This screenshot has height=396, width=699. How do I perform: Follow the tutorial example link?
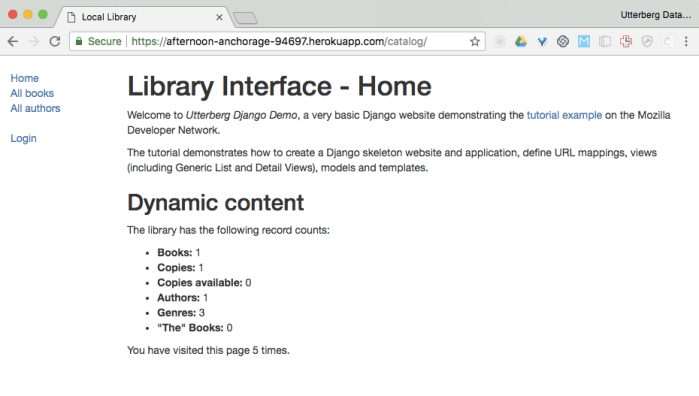564,115
